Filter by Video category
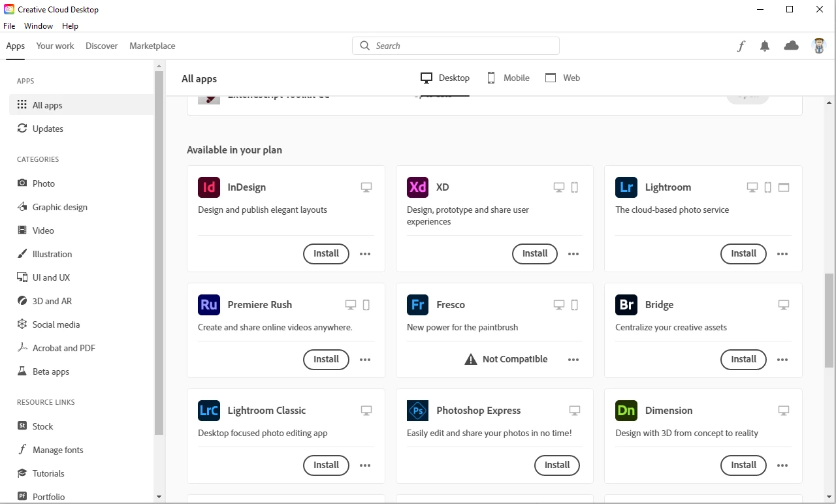This screenshot has width=836, height=504. click(82, 230)
